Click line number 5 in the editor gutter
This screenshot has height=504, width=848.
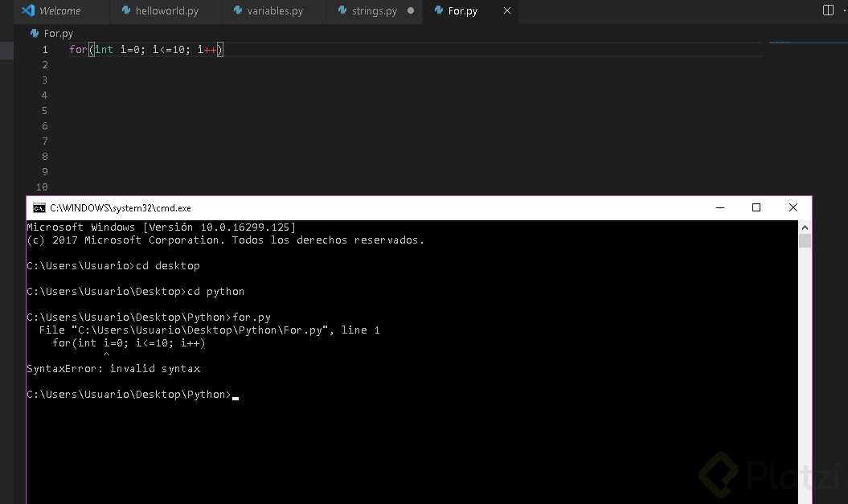point(44,111)
